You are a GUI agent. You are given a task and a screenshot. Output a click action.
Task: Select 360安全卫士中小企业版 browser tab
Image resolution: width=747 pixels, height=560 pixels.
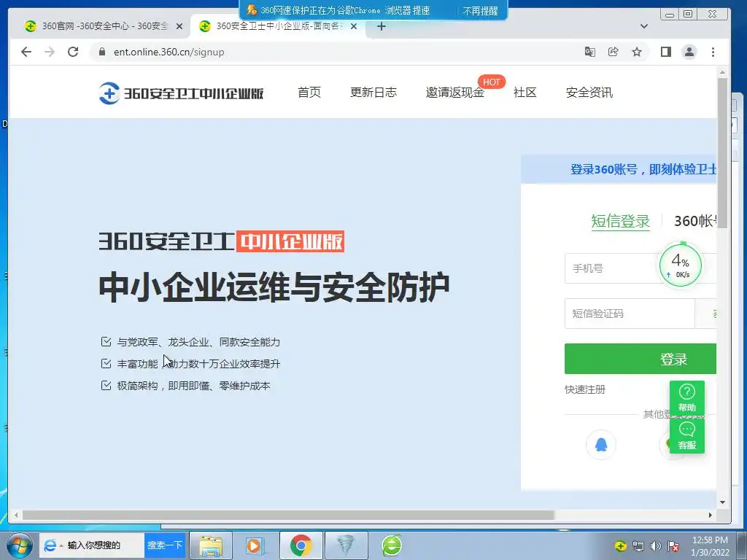[x=278, y=26]
